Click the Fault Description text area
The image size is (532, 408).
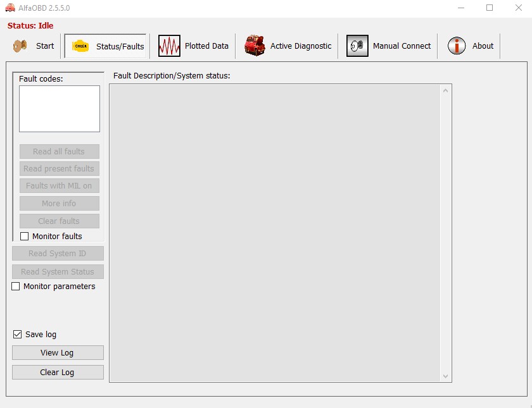point(275,233)
